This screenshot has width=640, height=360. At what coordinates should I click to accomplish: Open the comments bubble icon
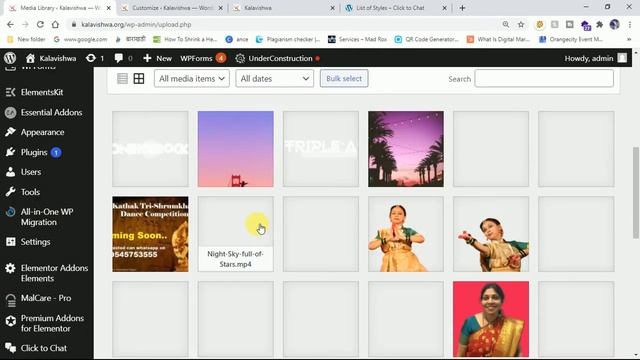(119, 58)
